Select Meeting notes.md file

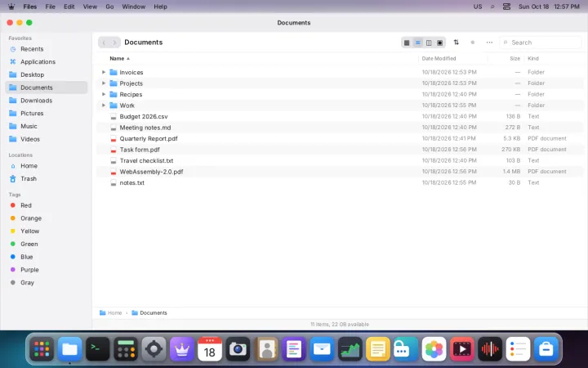click(339, 128)
